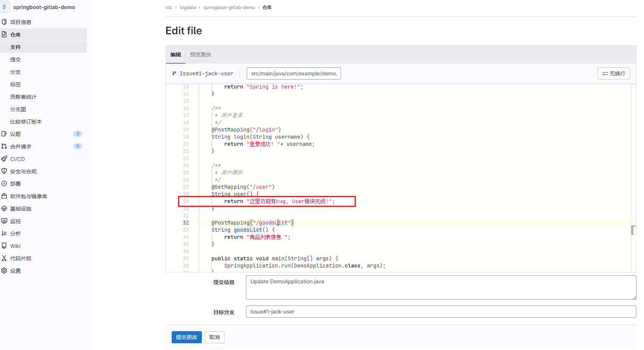The height and width of the screenshot is (350, 644).
Task: Click the issues count badge 3
Action: tap(78, 134)
